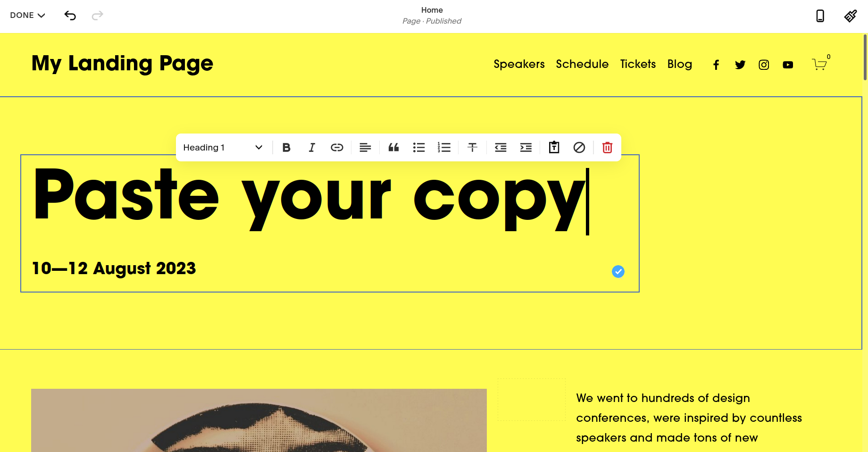The width and height of the screenshot is (868, 452).
Task: Toggle bulleted list
Action: pos(419,148)
